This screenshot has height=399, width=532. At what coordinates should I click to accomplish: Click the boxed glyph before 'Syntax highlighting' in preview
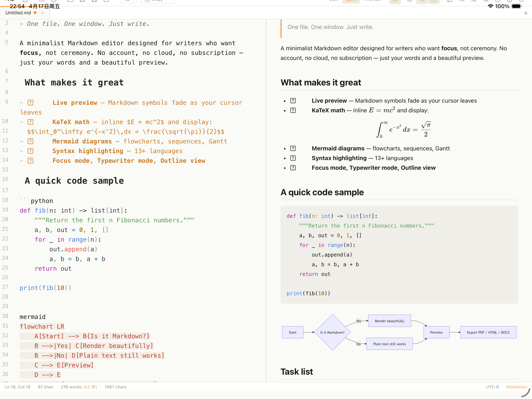[293, 158]
